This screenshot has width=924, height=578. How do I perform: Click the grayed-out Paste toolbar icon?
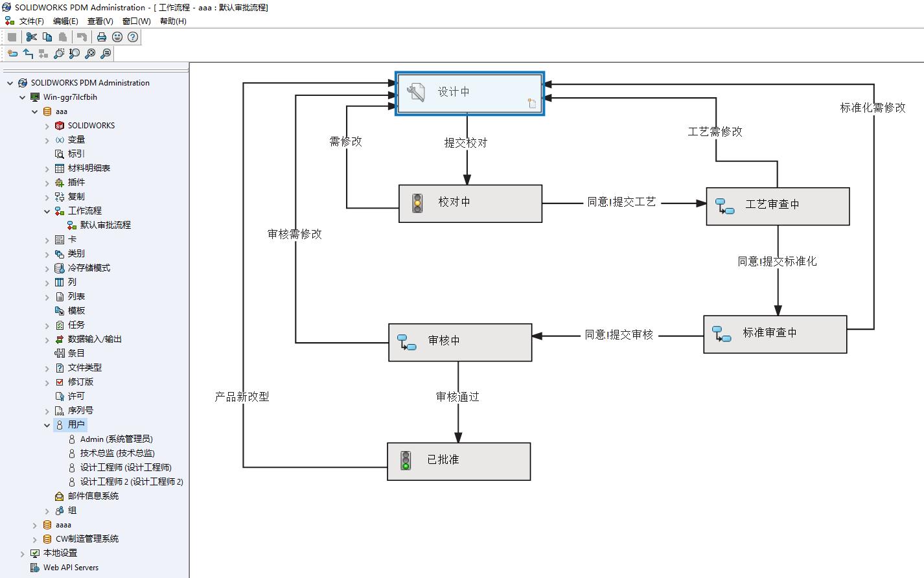pos(62,37)
